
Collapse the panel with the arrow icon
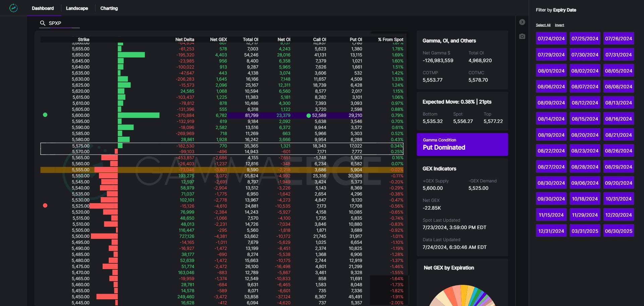(x=522, y=22)
